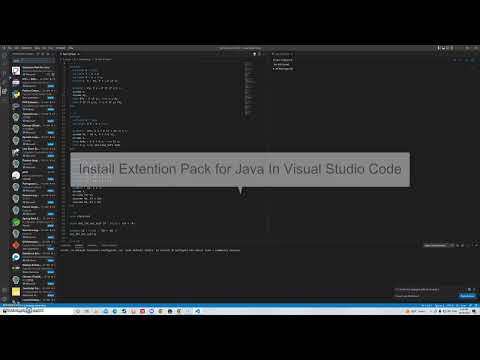The image size is (480, 360).
Task: Click the code minimap in editor
Action: tap(250, 89)
